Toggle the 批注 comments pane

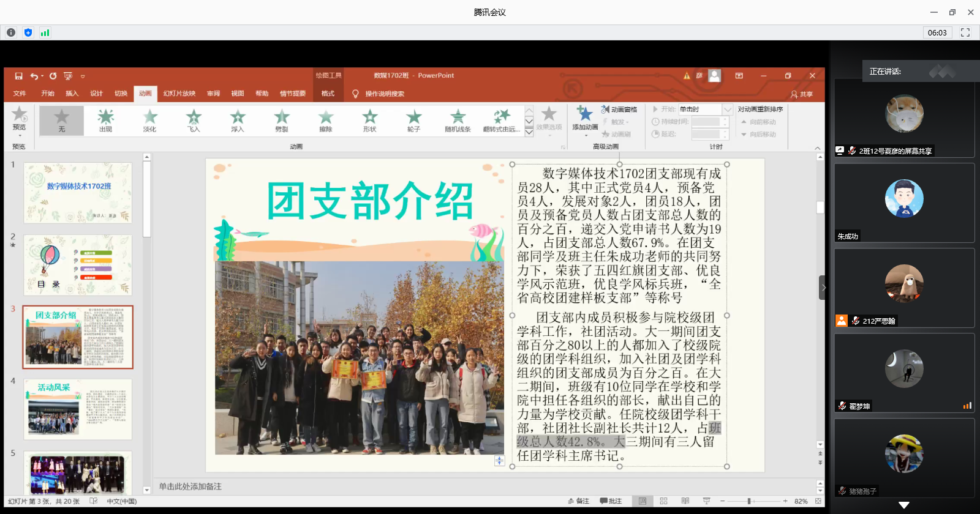click(x=611, y=501)
